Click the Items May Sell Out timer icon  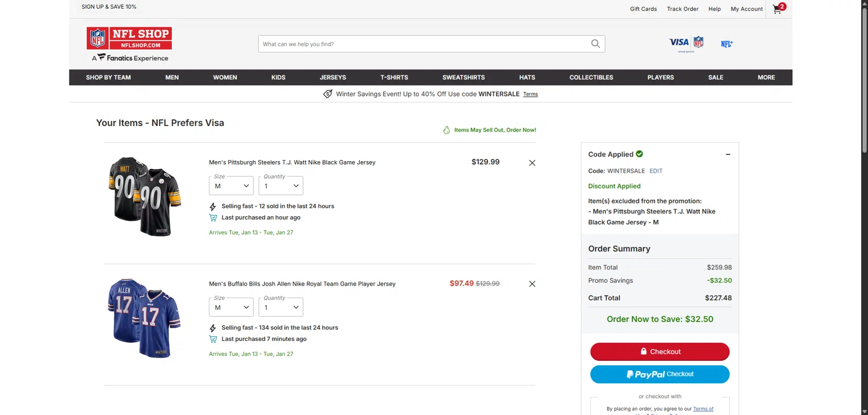pyautogui.click(x=446, y=130)
